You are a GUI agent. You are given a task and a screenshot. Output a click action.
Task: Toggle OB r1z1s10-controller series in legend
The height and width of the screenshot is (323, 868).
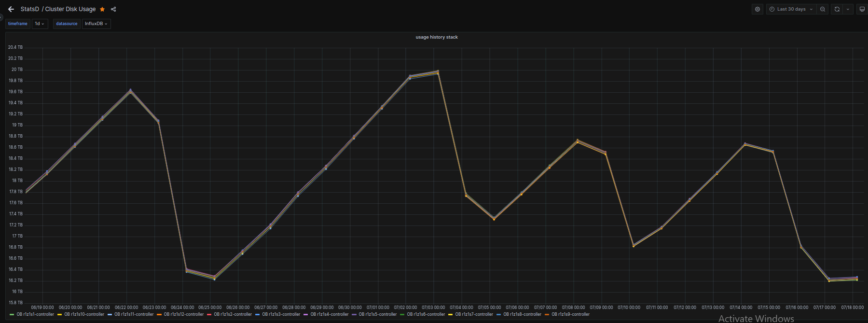(x=84, y=314)
